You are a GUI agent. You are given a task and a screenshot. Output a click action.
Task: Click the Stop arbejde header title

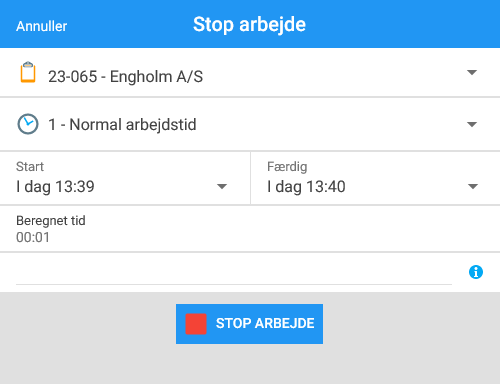tap(249, 25)
